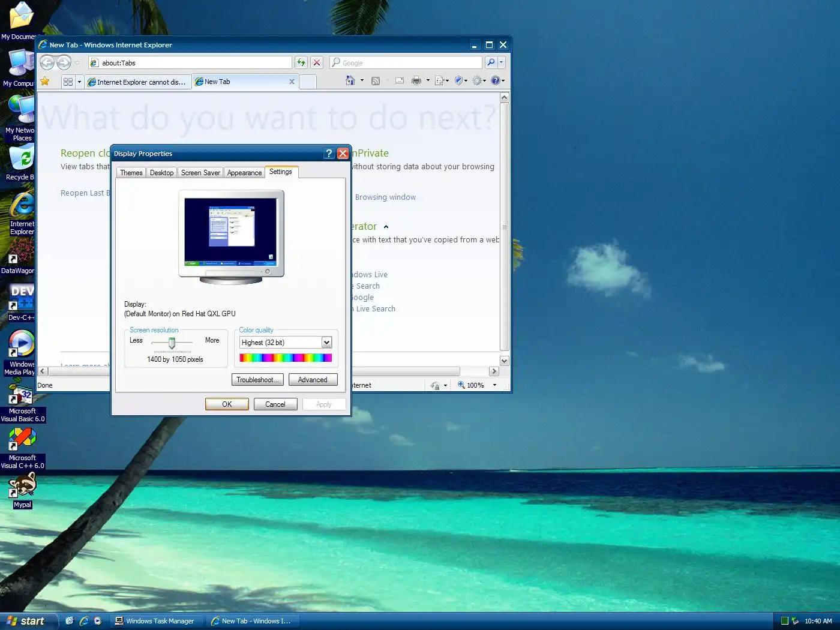Click the Reopen Last Browsing Session link
Screen dimensions: 840x630
(x=85, y=193)
